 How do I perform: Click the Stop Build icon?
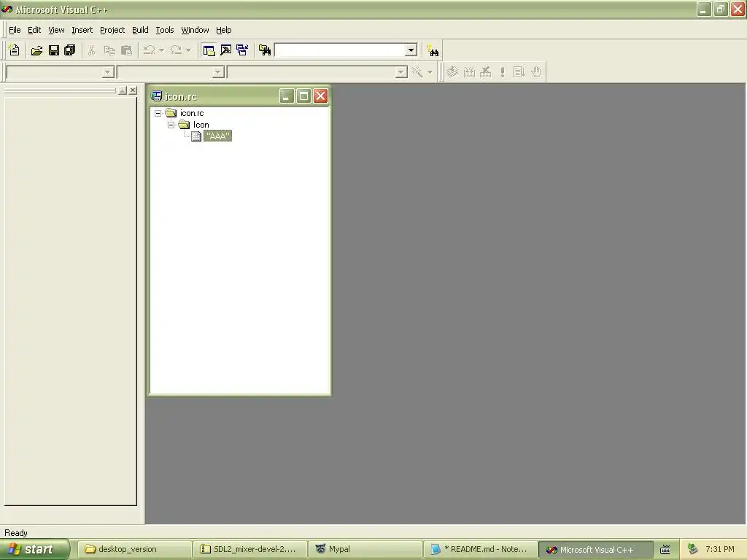click(486, 72)
